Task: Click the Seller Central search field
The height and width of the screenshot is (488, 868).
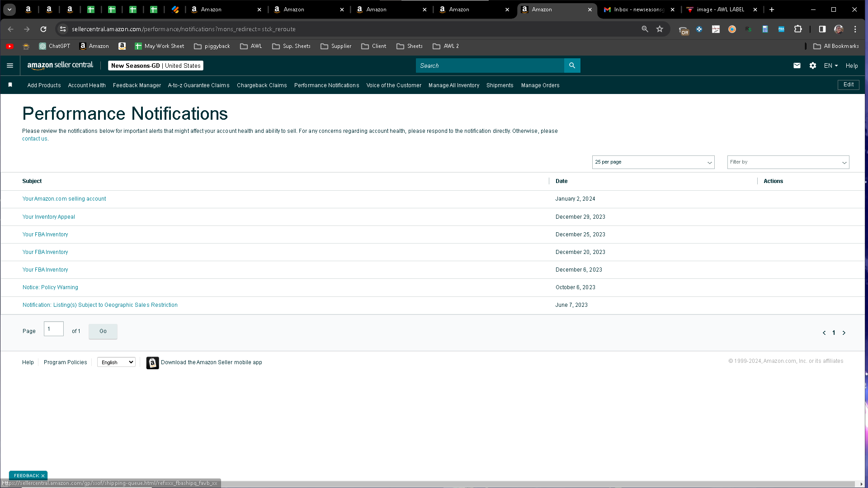Action: tap(490, 66)
